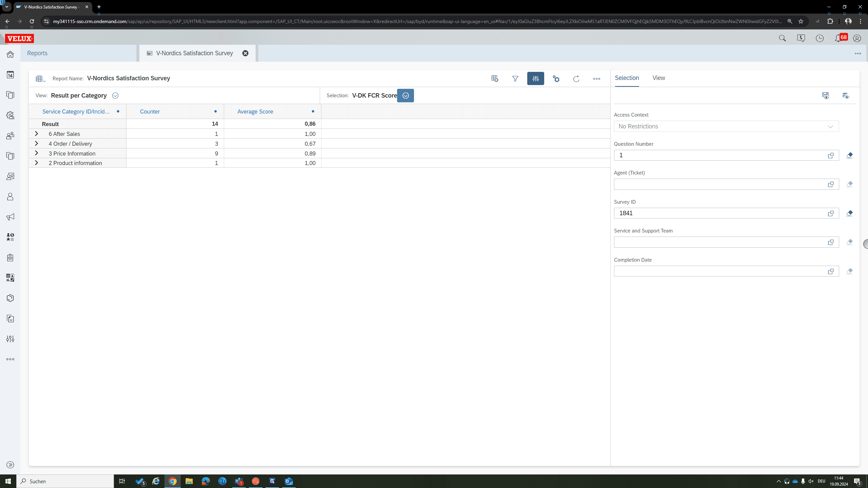Open the report gear settings icon
Screen dimensions: 868x488
pyautogui.click(x=556, y=79)
